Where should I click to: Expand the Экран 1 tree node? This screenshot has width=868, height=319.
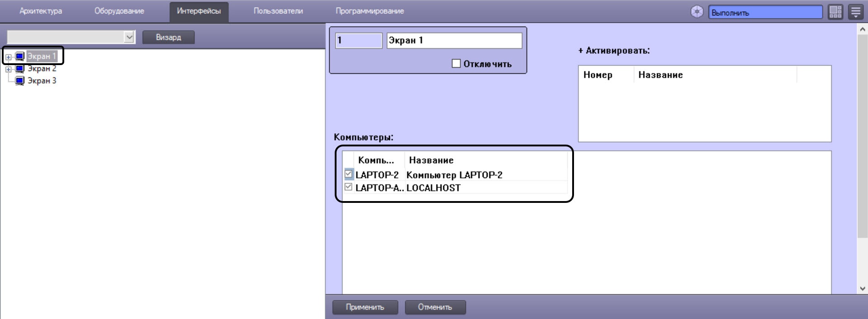pos(9,57)
